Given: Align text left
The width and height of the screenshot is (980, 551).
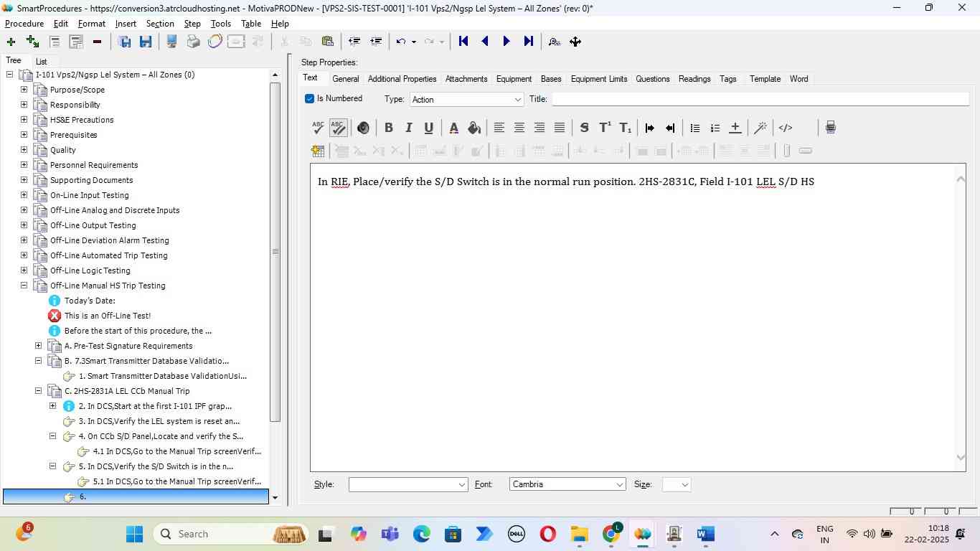Looking at the screenshot, I should pos(499,128).
